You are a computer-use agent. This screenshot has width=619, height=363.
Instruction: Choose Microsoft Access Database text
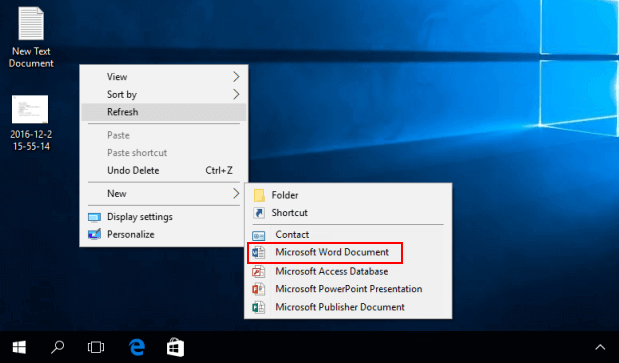pos(332,271)
